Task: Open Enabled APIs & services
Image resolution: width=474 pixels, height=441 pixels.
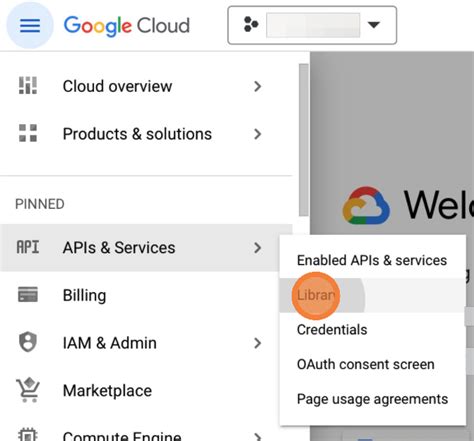Action: coord(372,260)
